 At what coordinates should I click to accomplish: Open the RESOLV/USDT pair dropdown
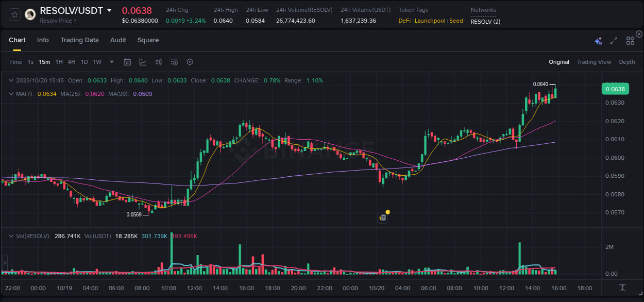pyautogui.click(x=109, y=10)
